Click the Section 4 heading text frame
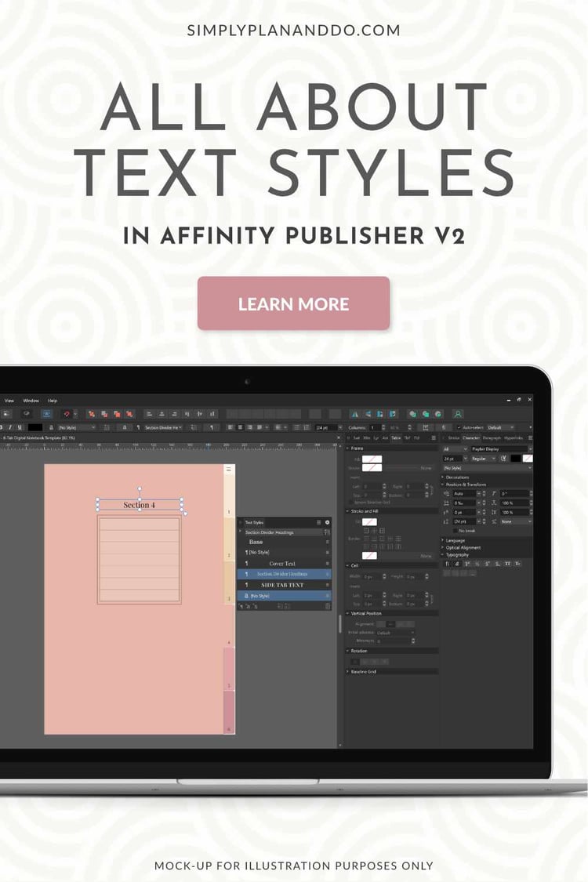Viewport: 588px width, 882px height. [x=139, y=505]
